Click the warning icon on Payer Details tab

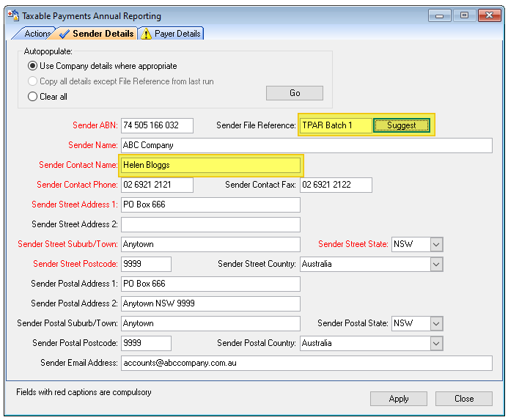147,34
